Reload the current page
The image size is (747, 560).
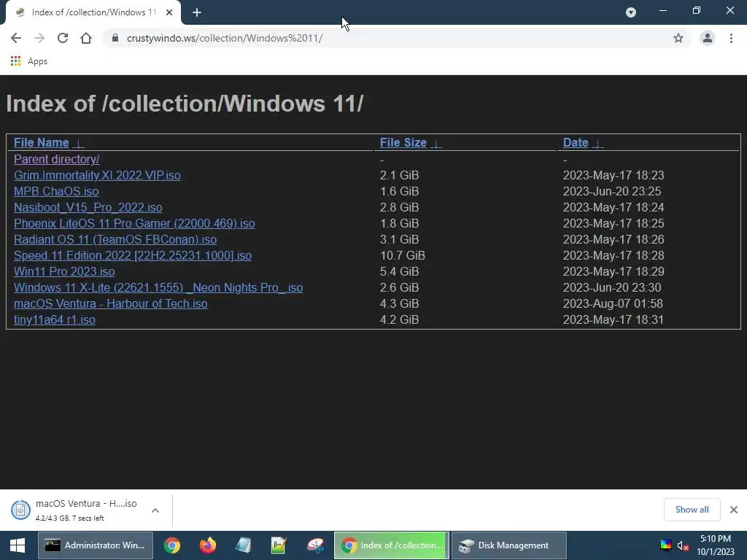pos(63,38)
